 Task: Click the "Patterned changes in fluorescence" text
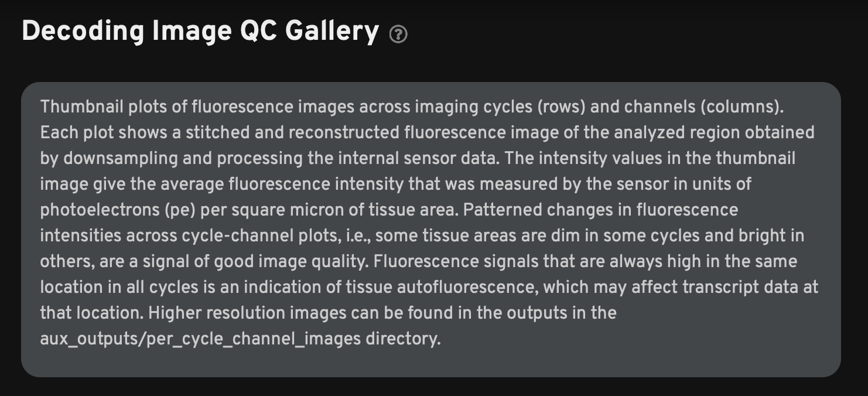(x=601, y=210)
